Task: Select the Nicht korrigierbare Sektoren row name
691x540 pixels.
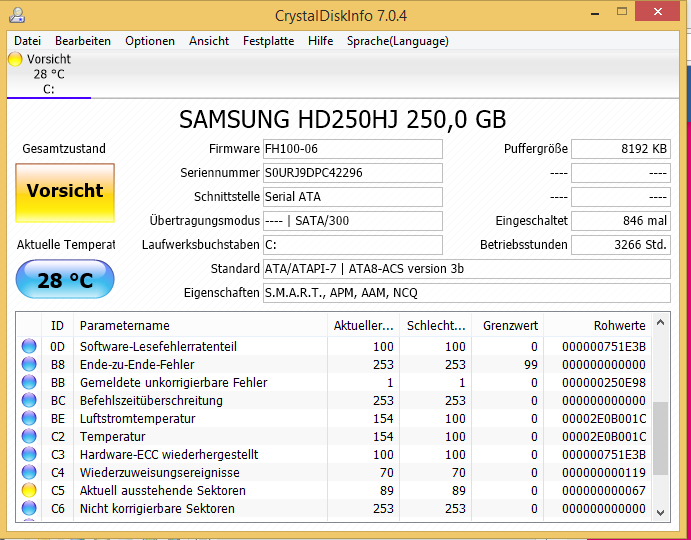Action: 157,508
